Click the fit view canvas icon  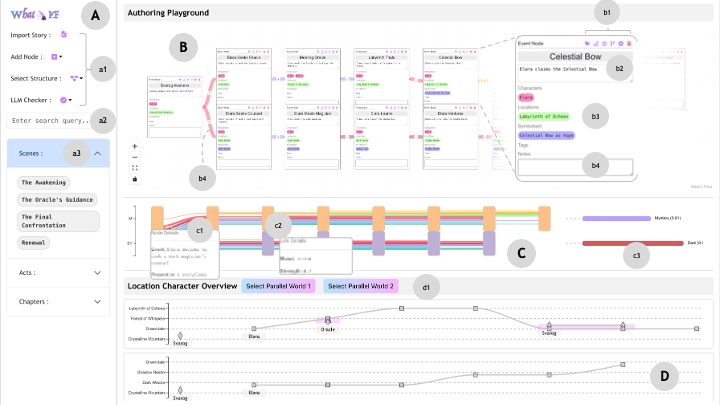point(135,168)
